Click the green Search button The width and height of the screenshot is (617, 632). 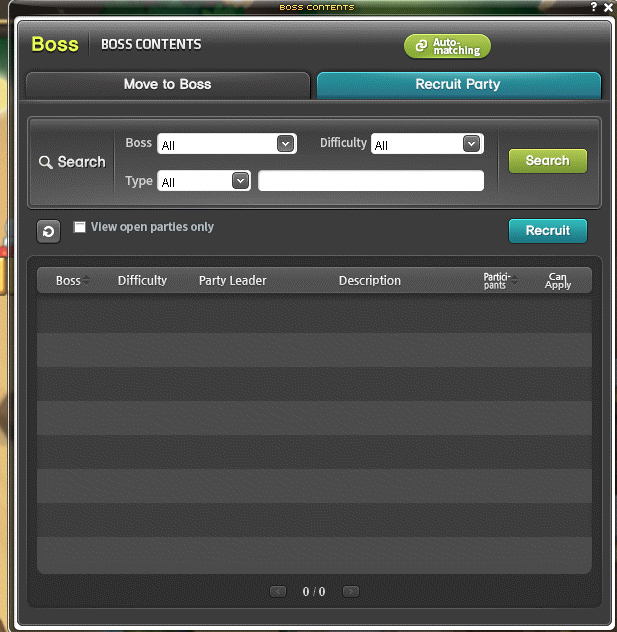tap(548, 161)
